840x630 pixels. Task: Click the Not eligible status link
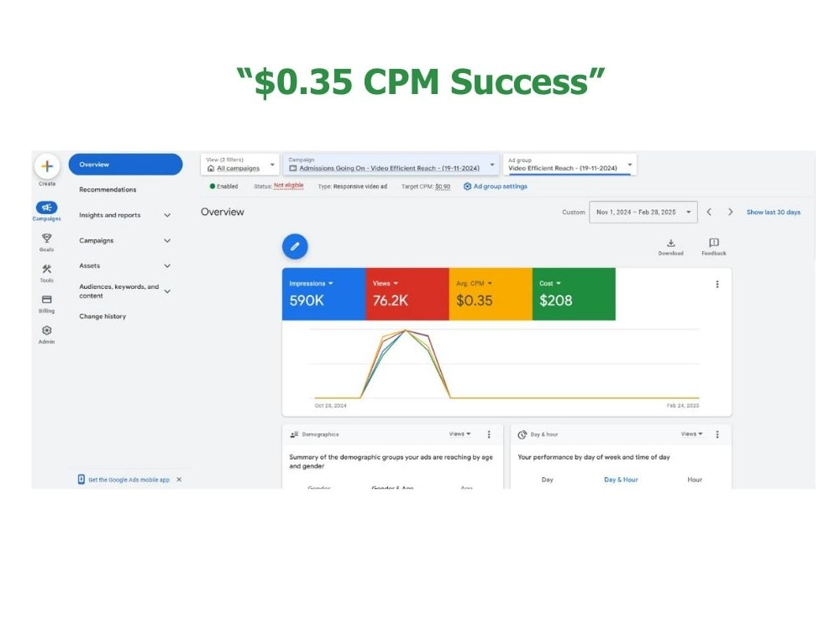[x=289, y=186]
